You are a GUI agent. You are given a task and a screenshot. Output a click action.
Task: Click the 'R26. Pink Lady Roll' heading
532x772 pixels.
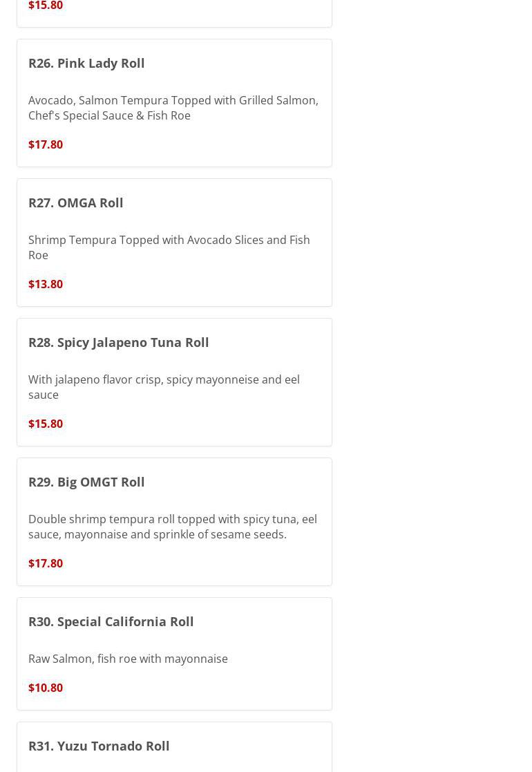pos(86,63)
